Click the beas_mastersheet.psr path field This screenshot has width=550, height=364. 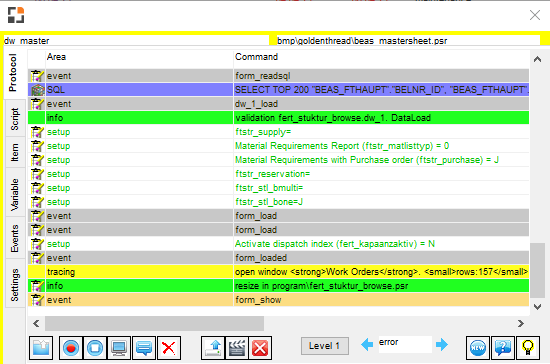pyautogui.click(x=408, y=41)
